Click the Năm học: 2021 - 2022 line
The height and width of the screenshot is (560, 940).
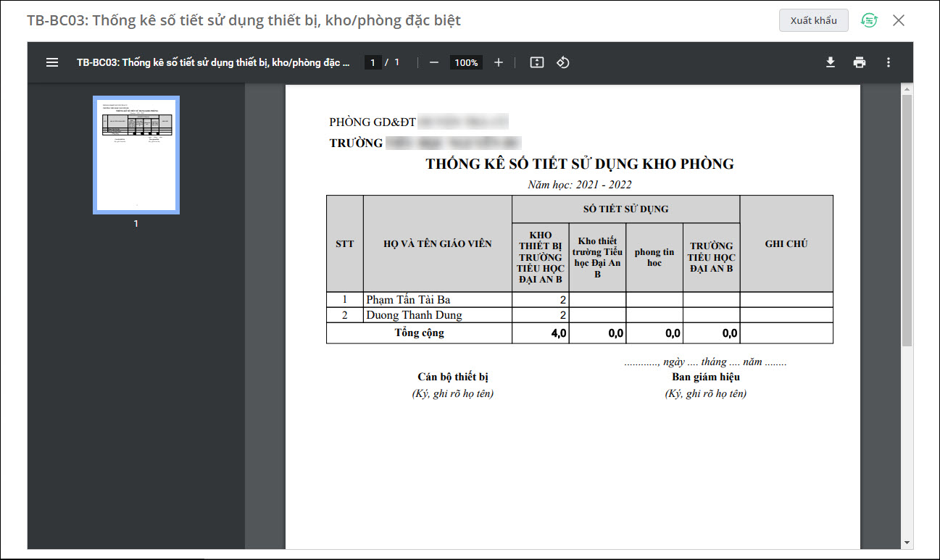(580, 185)
